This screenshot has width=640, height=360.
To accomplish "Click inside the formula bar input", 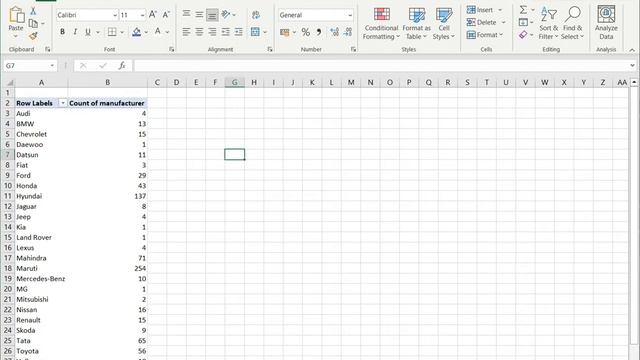I will [x=380, y=65].
